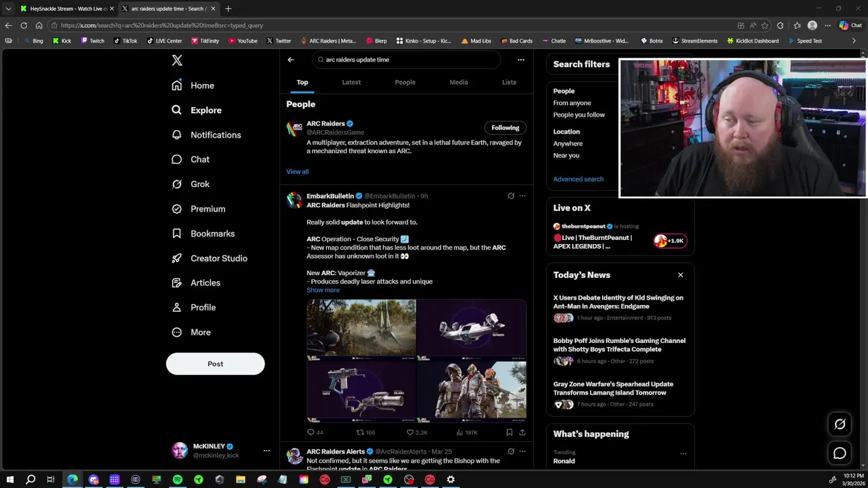
Task: Open Creator Studio in sidebar
Action: (x=210, y=258)
